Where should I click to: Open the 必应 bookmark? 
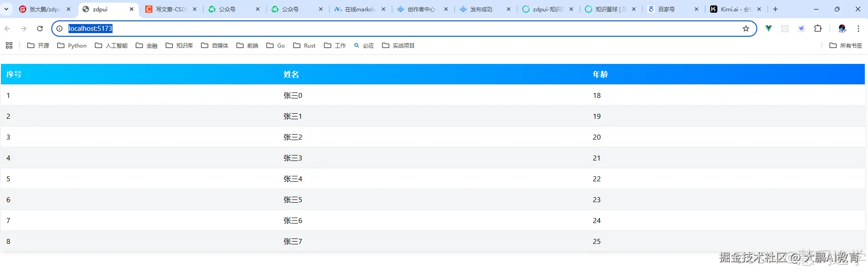click(364, 45)
